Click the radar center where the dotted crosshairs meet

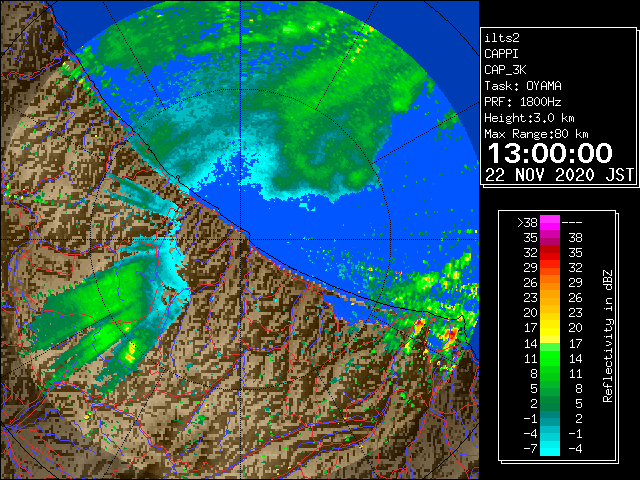point(240,240)
